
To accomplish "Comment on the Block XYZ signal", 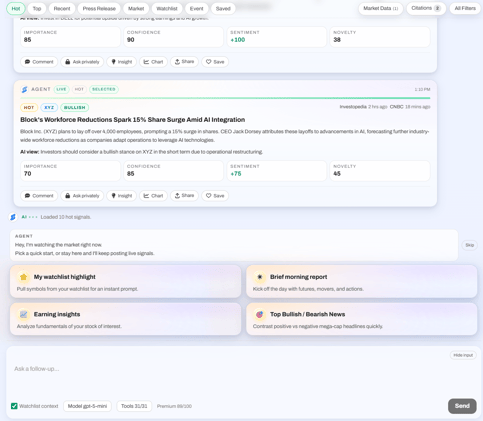I will pos(39,196).
